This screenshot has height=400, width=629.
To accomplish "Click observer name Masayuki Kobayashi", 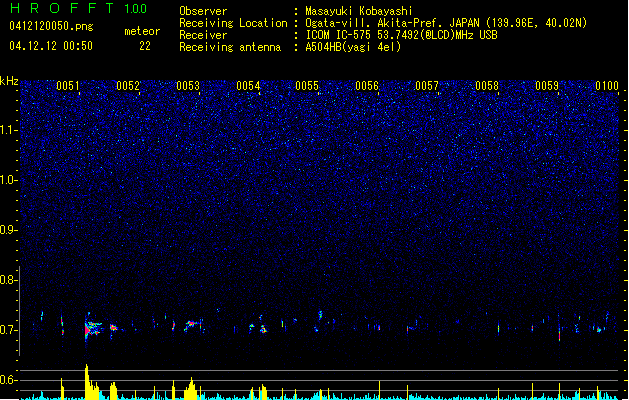I will coord(359,11).
